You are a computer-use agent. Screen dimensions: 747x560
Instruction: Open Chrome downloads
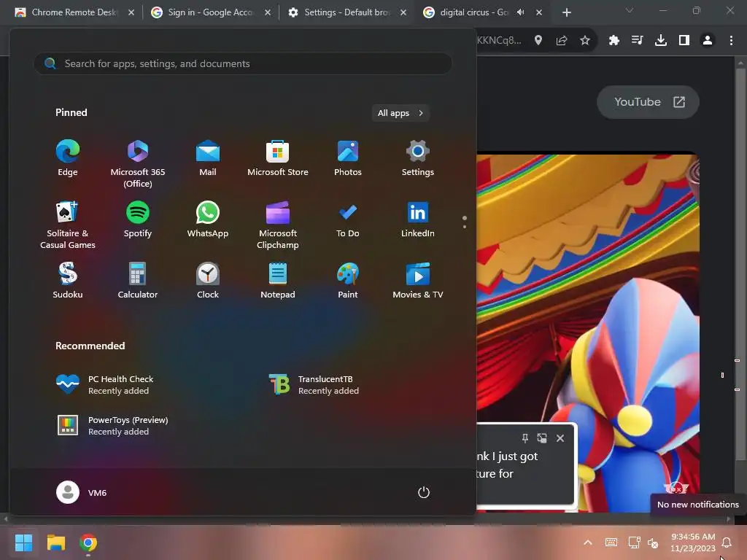661,41
